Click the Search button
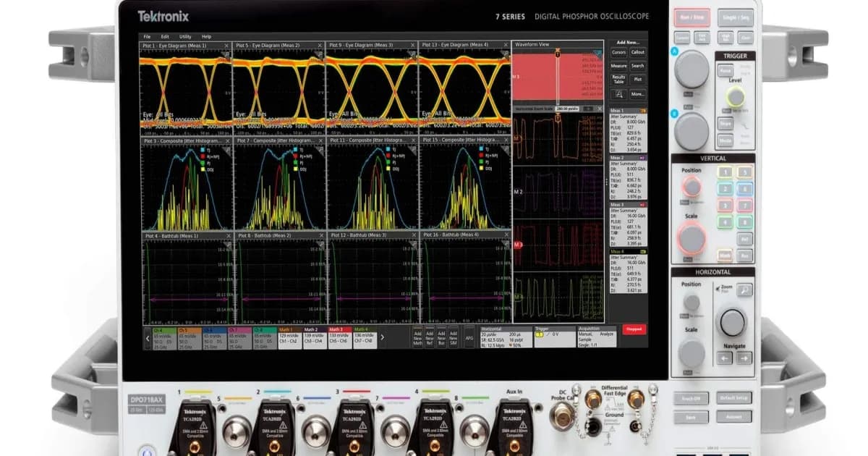Screen dimensions: 868x456 click(x=637, y=66)
